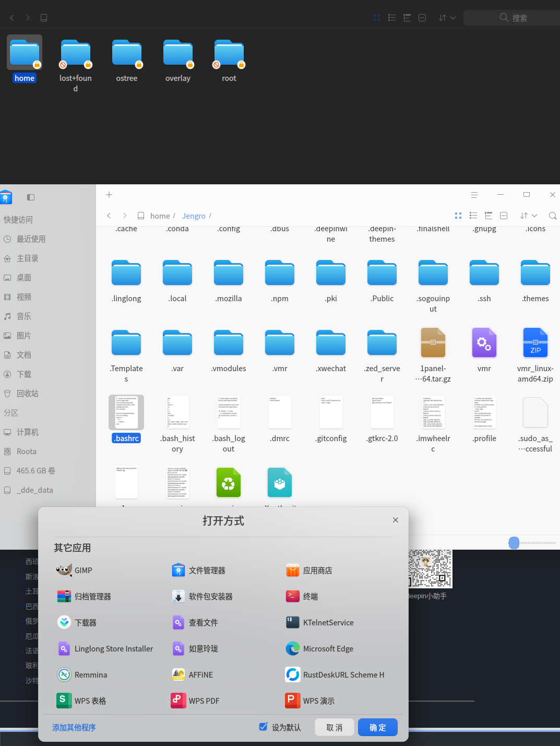The image size is (560, 746).
Task: Adjust the icon size slider handle
Action: (514, 543)
